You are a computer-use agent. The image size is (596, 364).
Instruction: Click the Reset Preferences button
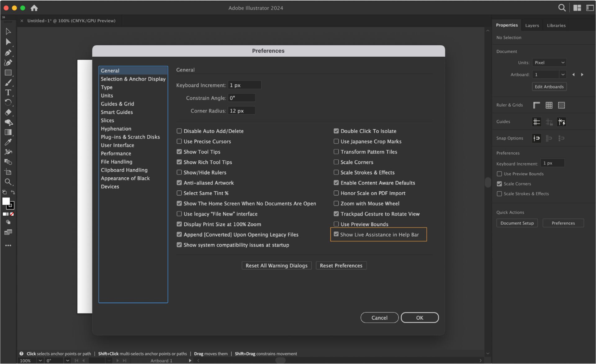click(341, 265)
